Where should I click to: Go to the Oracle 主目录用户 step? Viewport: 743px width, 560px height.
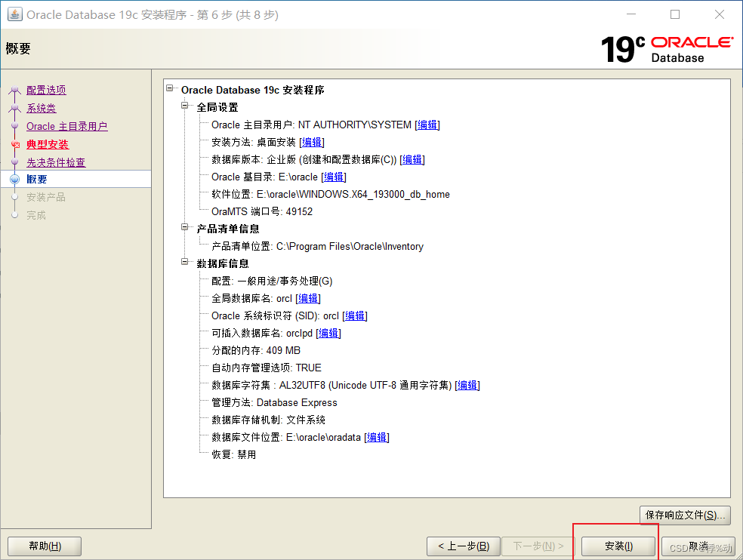click(66, 127)
